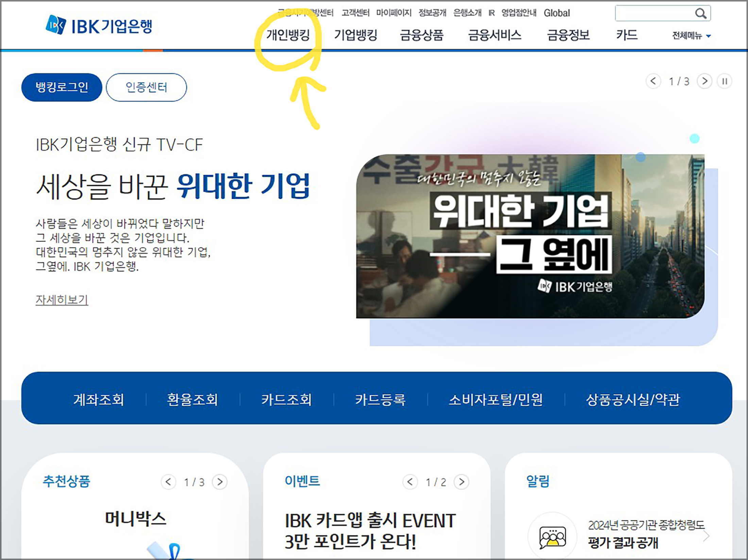
Task: Go to previous main banner slide
Action: point(653,81)
